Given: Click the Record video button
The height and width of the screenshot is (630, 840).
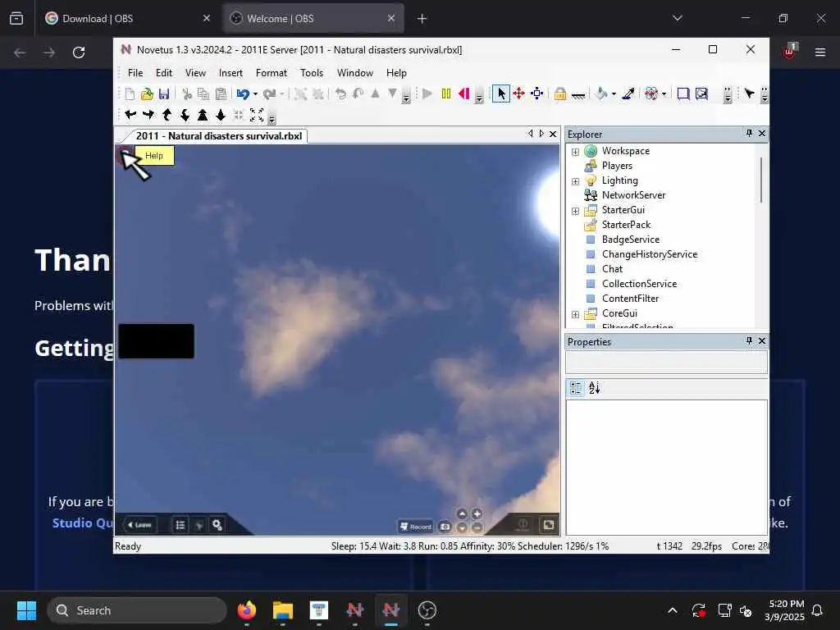Looking at the screenshot, I should 416,527.
